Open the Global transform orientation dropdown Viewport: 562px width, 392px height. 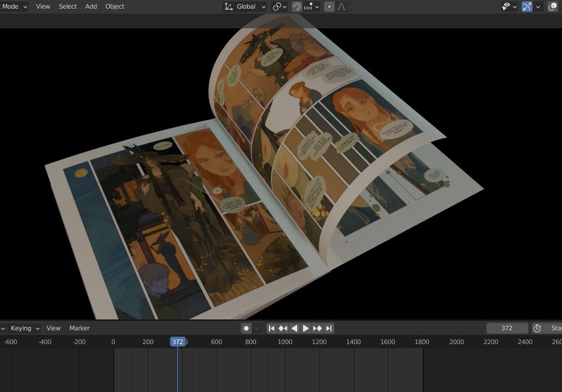pos(244,7)
